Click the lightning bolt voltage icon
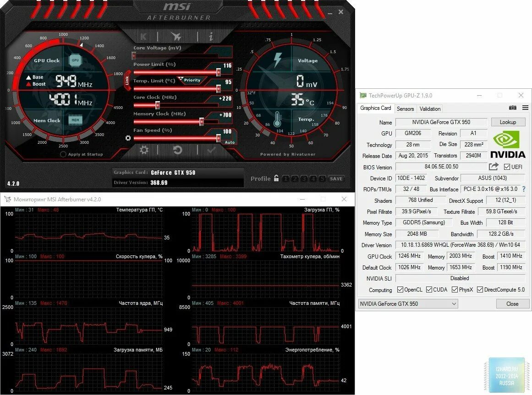This screenshot has width=532, height=395. pos(278,60)
